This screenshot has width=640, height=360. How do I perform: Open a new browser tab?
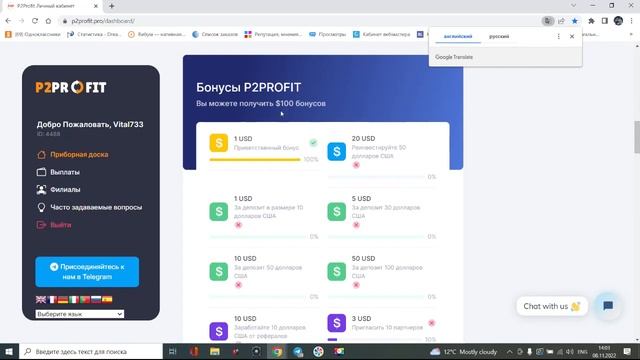click(x=111, y=6)
